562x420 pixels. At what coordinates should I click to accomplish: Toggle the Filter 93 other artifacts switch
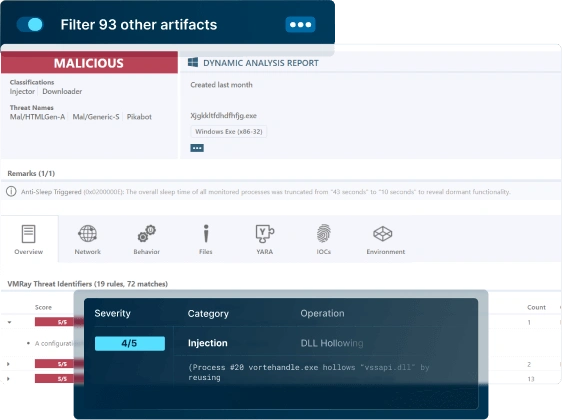30,25
